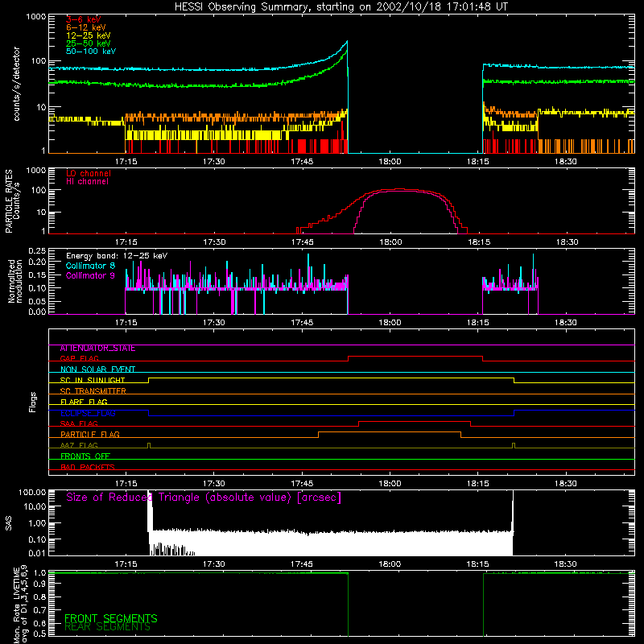
Task: Click the 0.10 modulation y-axis tick label
Action: [37, 288]
